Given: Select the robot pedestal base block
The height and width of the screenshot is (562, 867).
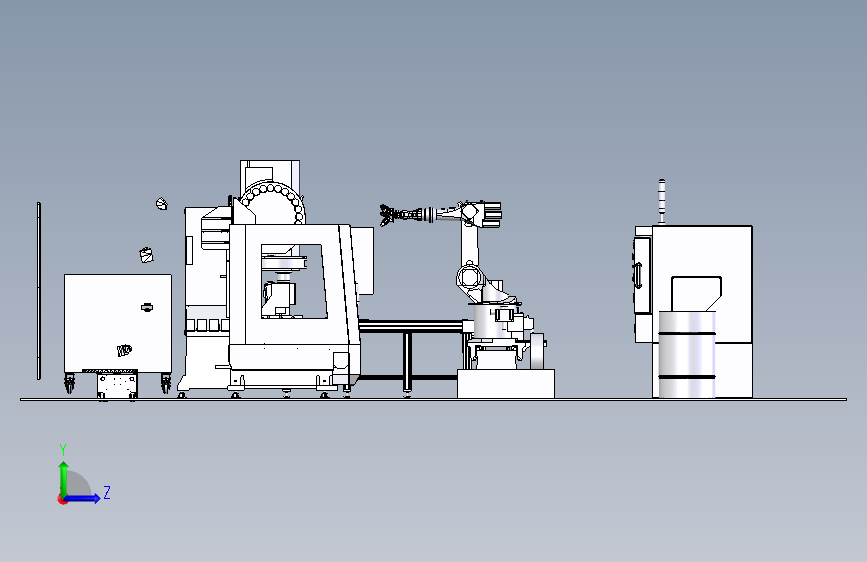Looking at the screenshot, I should [x=506, y=384].
